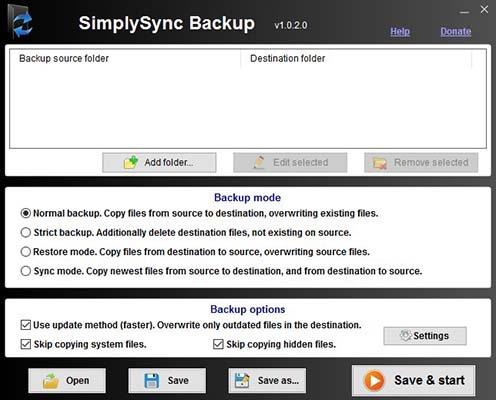Click the Save as disk-with-pencil icon

242,380
